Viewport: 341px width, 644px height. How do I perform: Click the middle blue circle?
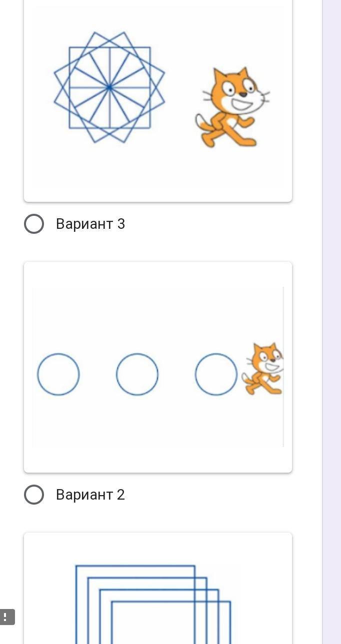[x=137, y=374]
